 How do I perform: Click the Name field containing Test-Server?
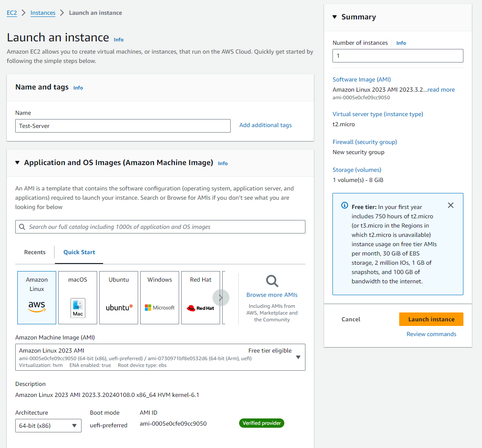[x=123, y=126]
